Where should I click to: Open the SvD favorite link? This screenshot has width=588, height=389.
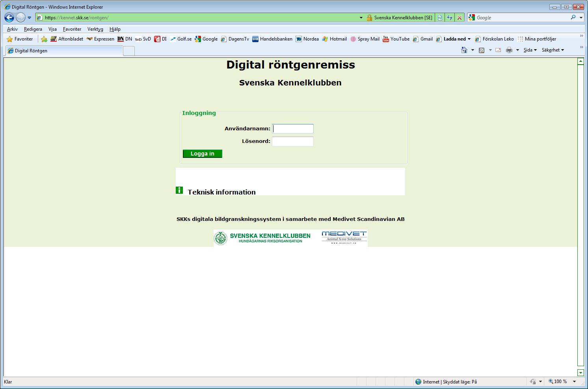143,39
